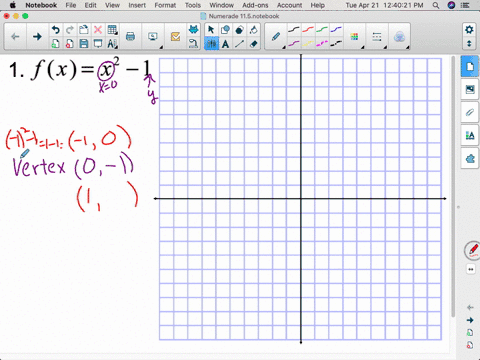
Task: Toggle the highlighted Pens tool button
Action: click(x=211, y=44)
